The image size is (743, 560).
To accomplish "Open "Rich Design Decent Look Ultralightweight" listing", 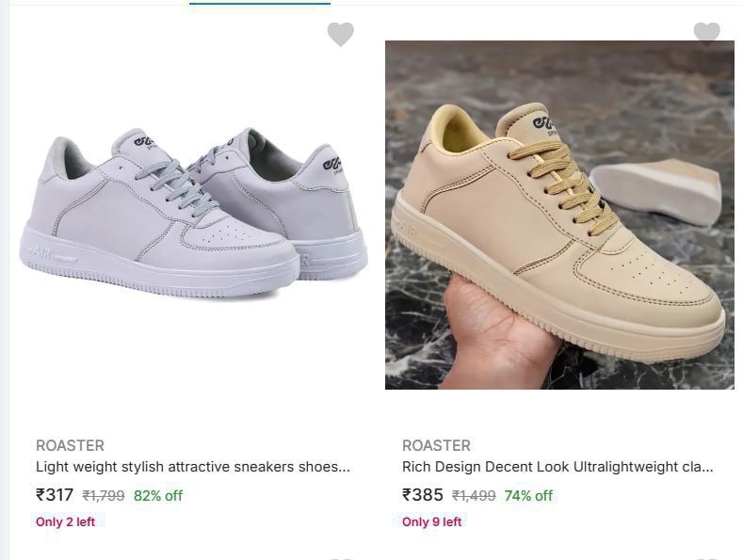I will pyautogui.click(x=557, y=467).
